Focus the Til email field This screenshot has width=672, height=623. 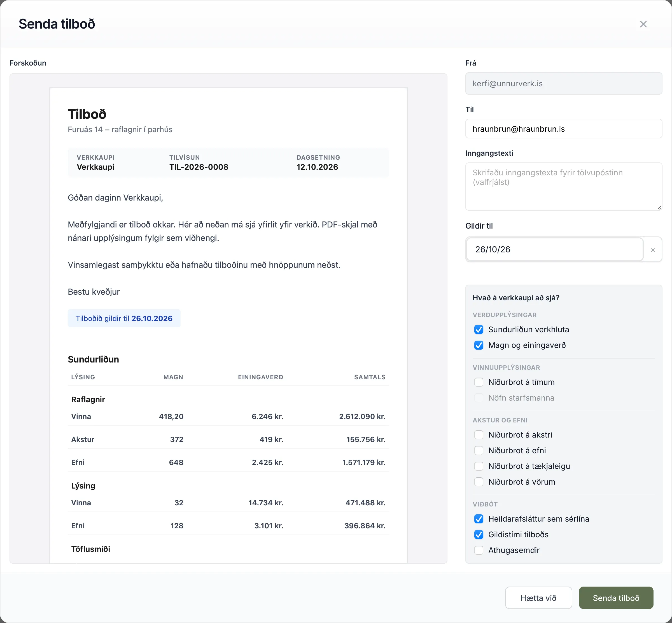(563, 129)
